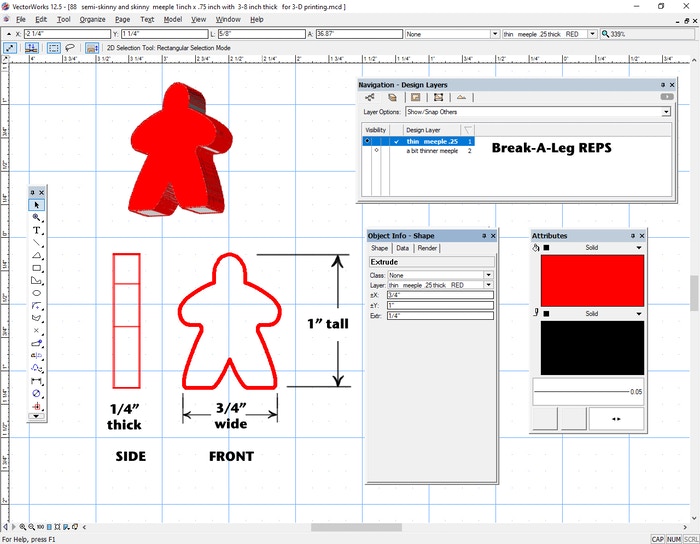Choose Rectangular Selection mode
The width and height of the screenshot is (700, 544).
[54, 48]
